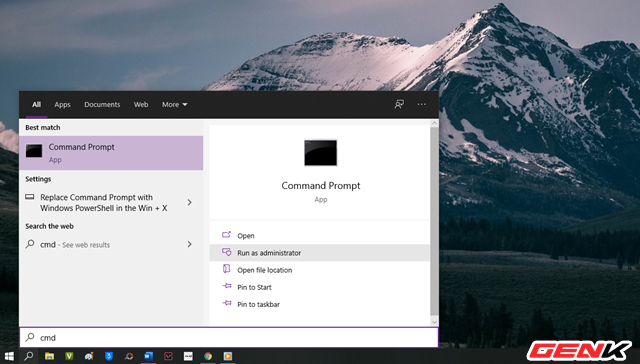Screen dimensions: 640x364
Task: Open Command Prompt best match result
Action: 111,153
